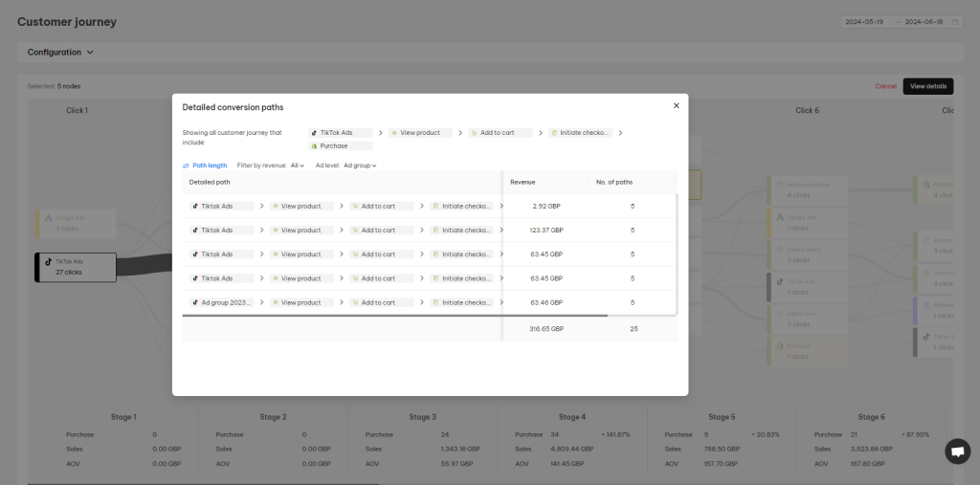Click the Click 6 column label

[807, 111]
